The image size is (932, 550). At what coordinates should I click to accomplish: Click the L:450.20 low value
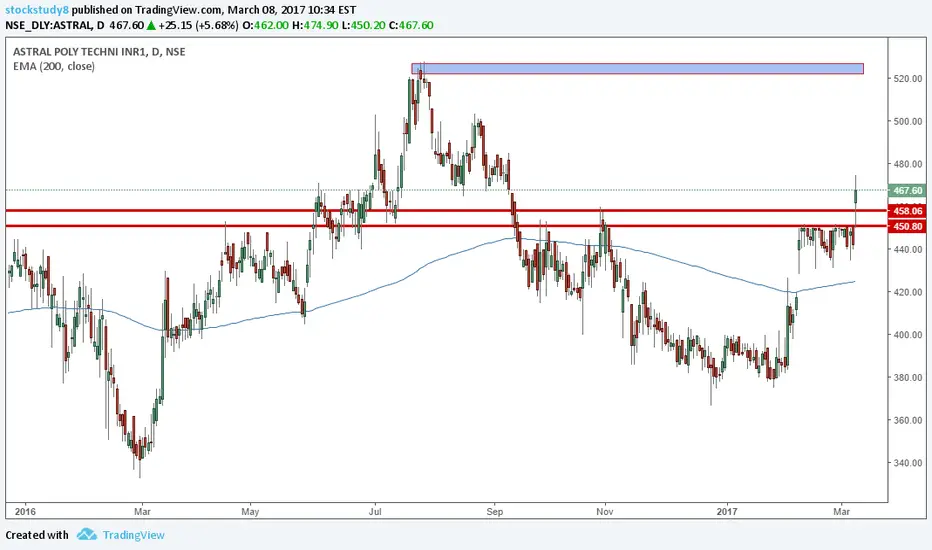pyautogui.click(x=363, y=25)
